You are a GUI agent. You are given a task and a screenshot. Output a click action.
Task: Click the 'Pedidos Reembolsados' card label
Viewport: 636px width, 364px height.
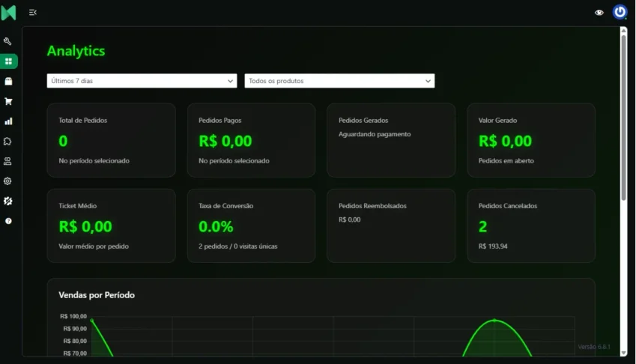tap(372, 206)
